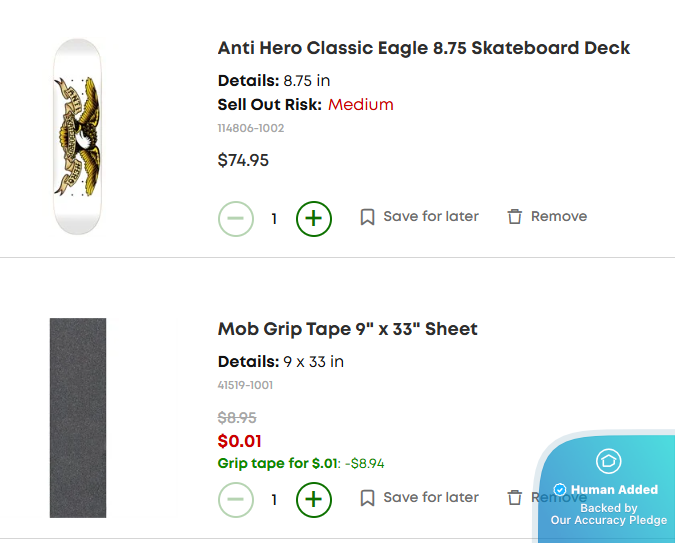Click the Anti Hero eagle deck thumbnail
675x543 pixels.
coord(79,136)
